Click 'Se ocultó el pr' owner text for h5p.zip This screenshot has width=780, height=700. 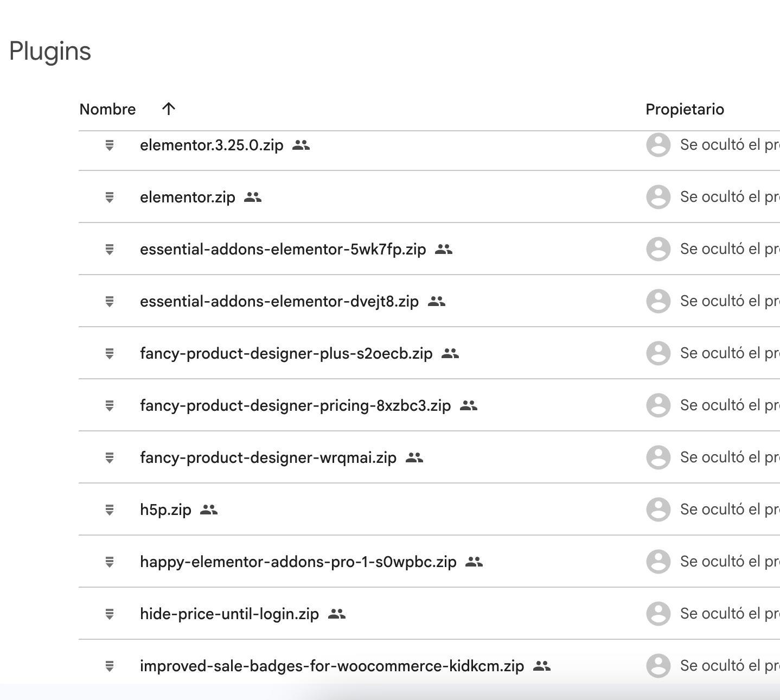[x=730, y=510]
